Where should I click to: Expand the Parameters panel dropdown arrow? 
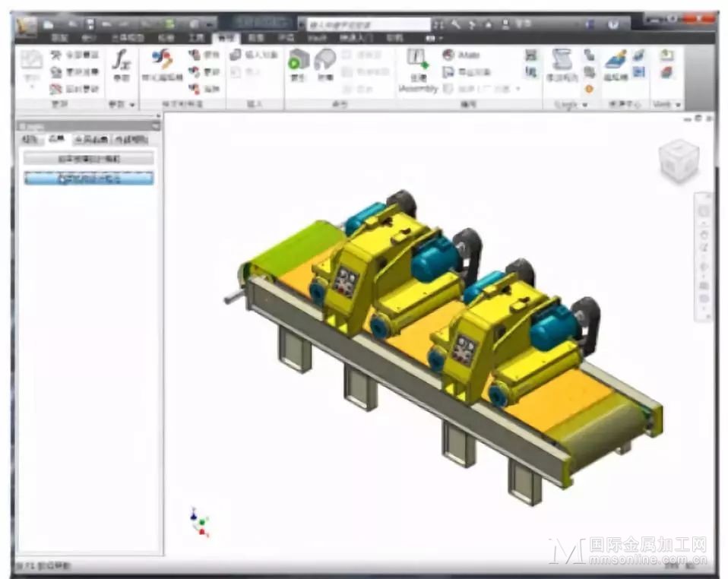click(x=132, y=105)
